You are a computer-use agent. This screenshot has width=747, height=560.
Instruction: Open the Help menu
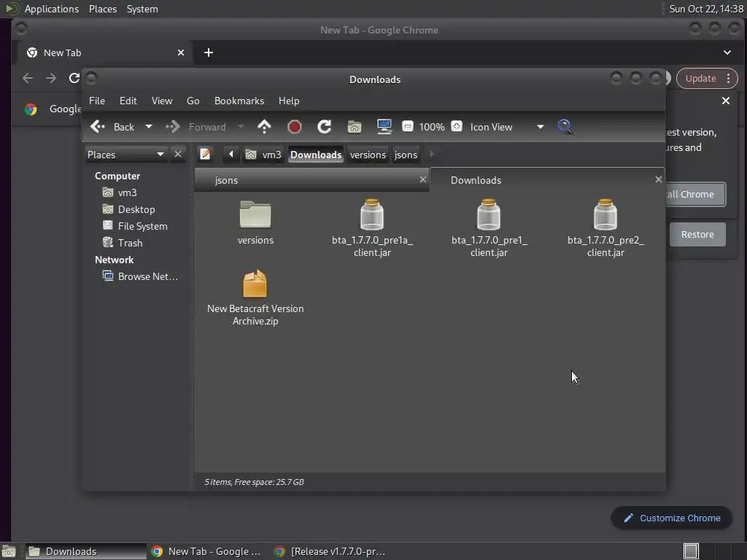tap(289, 101)
